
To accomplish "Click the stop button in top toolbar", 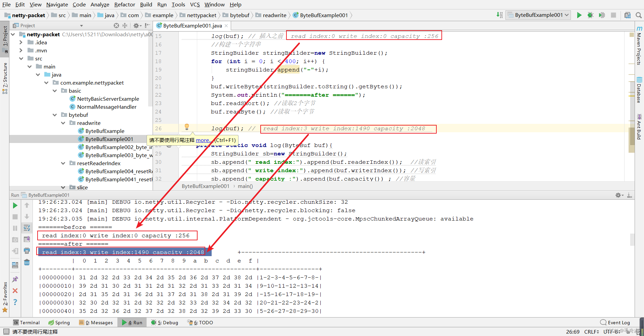I will [x=613, y=15].
